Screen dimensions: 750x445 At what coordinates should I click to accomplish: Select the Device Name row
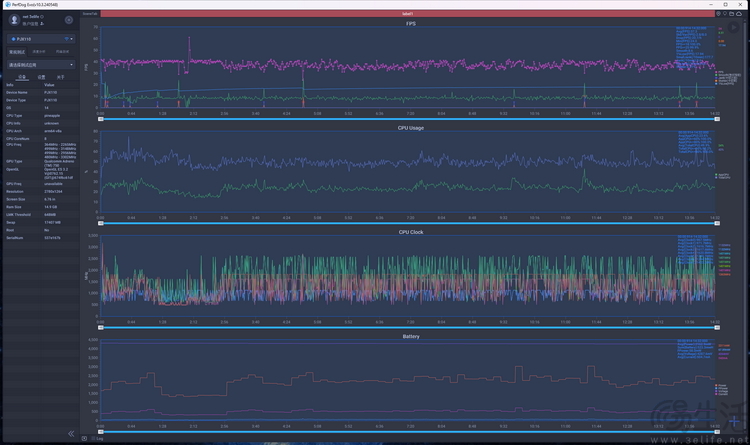[41, 92]
